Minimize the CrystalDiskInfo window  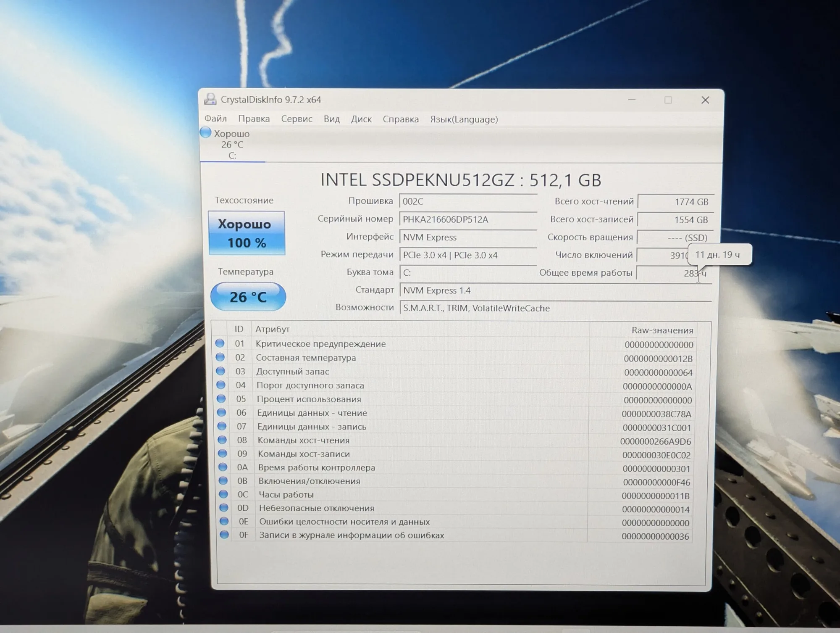[632, 100]
